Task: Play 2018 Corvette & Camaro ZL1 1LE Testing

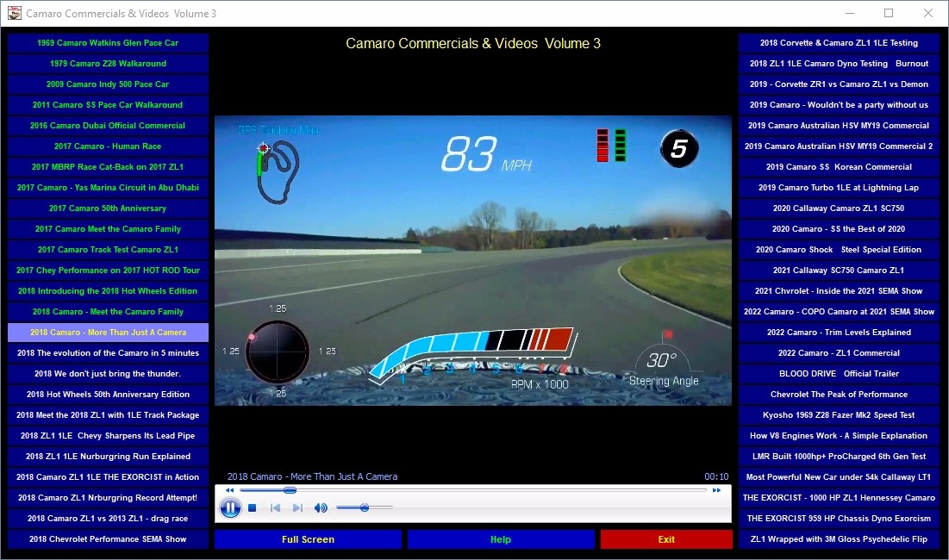Action: tap(839, 43)
